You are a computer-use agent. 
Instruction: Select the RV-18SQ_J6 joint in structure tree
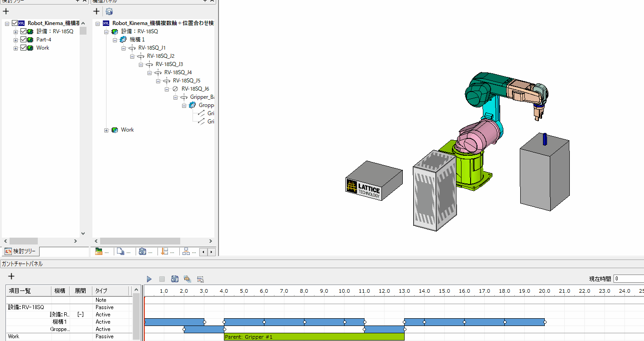[x=195, y=89]
